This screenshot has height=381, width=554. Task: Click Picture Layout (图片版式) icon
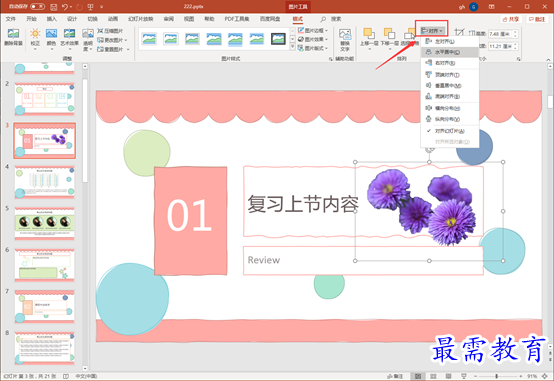(301, 48)
